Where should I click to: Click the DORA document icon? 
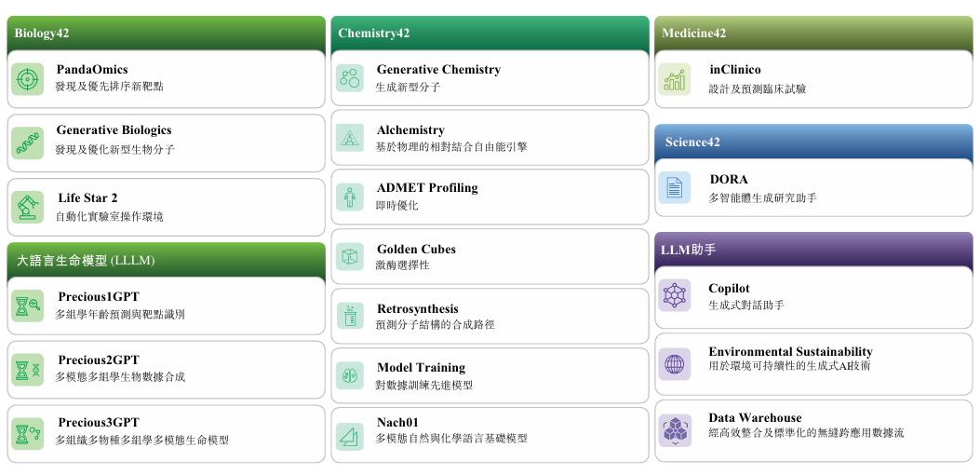675,188
